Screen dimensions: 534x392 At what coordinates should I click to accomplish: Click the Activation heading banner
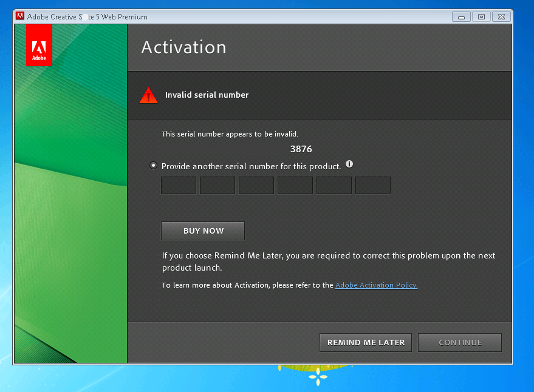click(x=183, y=47)
